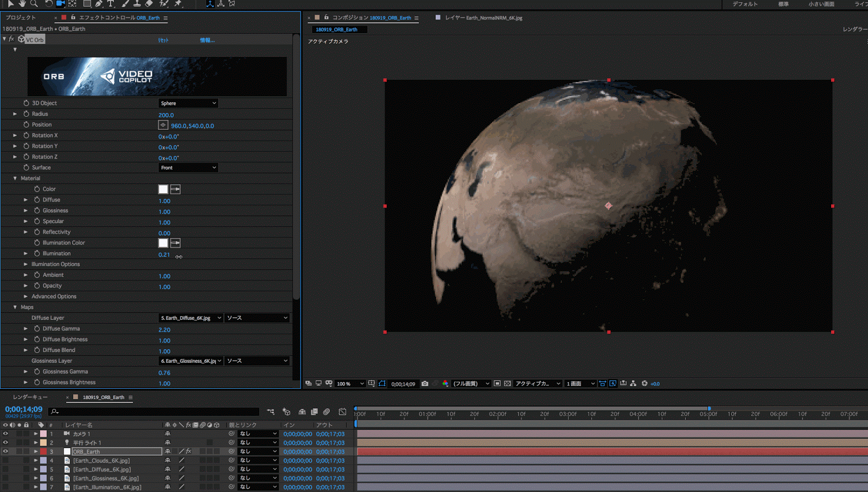Open the レンダーキュー tab
Viewport: 868px width, 492px height.
(x=30, y=397)
